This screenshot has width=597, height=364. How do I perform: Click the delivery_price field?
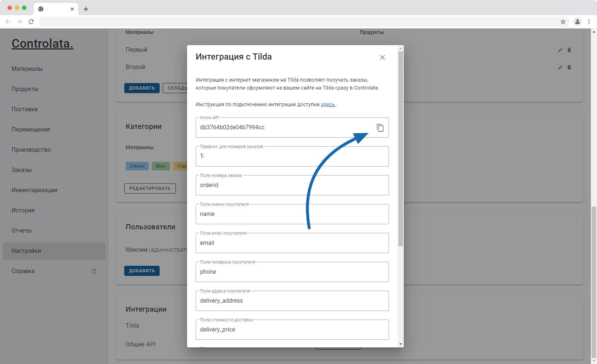coord(292,330)
